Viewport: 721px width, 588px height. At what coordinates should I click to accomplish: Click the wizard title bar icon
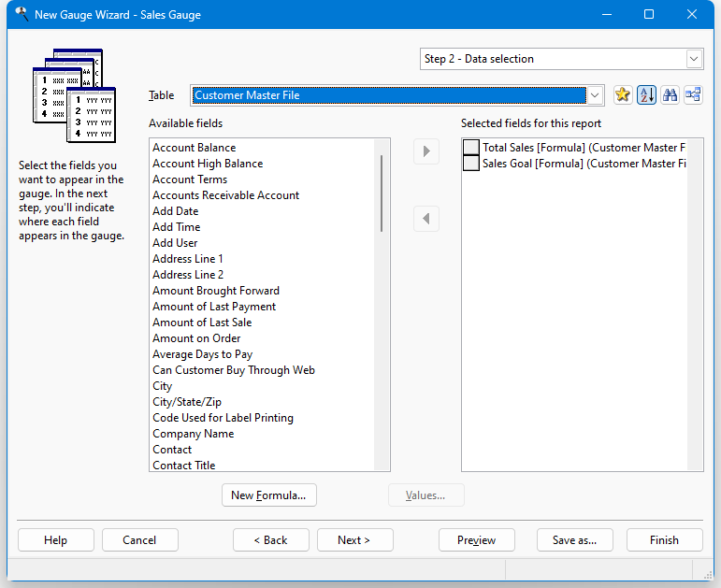point(22,14)
